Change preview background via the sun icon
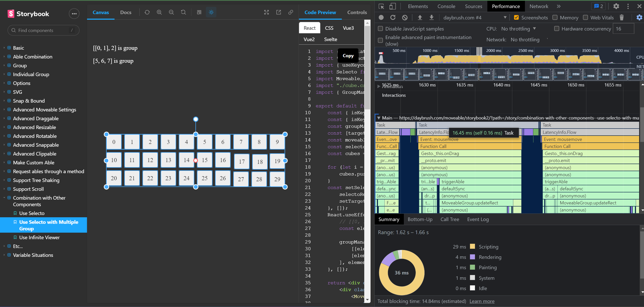The image size is (644, 307). 211,12
